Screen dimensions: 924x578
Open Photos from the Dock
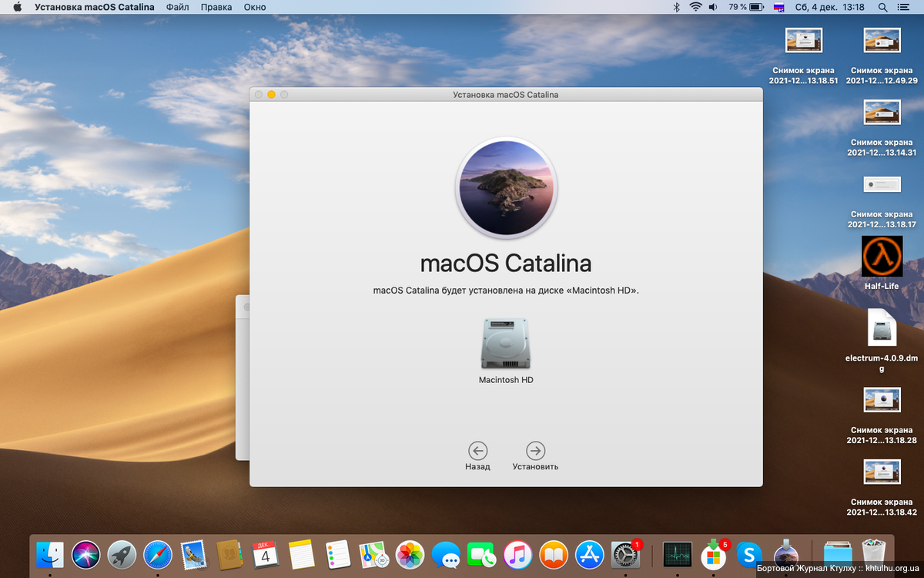tap(410, 554)
